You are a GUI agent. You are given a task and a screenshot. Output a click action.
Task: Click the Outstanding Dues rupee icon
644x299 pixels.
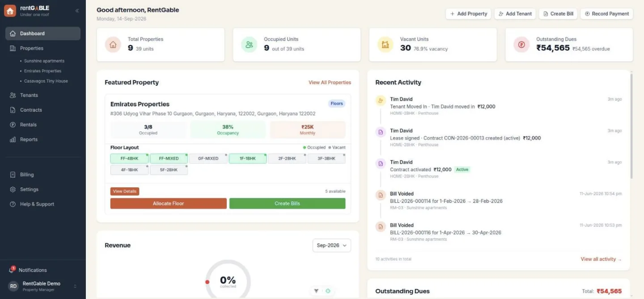point(521,45)
